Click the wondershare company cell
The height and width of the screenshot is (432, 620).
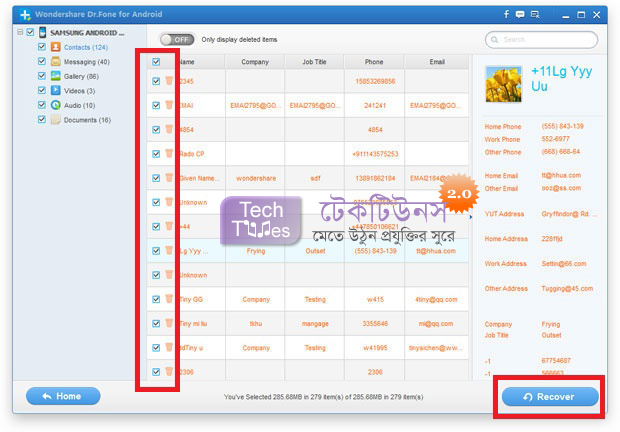pyautogui.click(x=256, y=179)
